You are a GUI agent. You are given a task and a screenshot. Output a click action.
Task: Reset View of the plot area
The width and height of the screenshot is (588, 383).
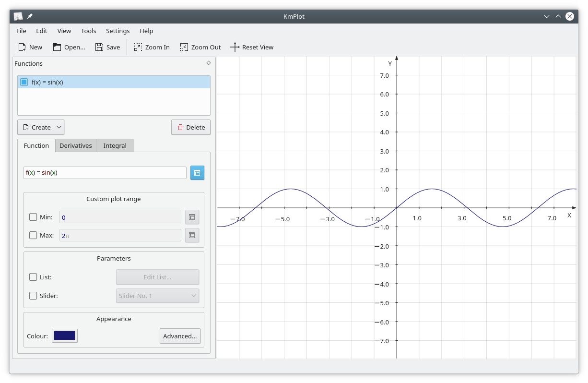click(252, 47)
